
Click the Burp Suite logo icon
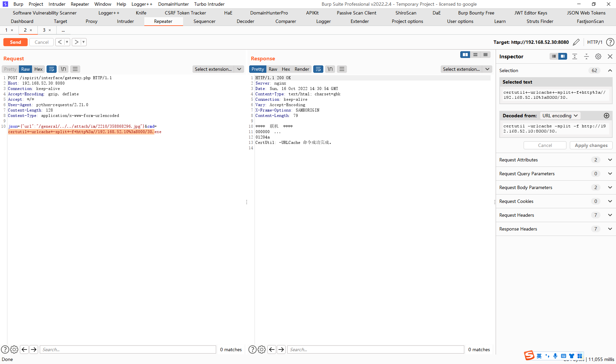tap(5, 4)
